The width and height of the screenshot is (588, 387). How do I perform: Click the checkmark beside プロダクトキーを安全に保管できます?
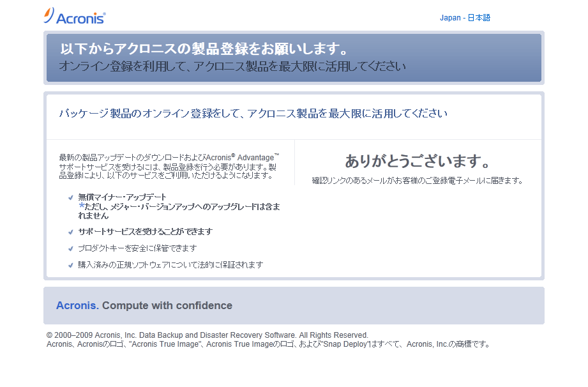70,248
